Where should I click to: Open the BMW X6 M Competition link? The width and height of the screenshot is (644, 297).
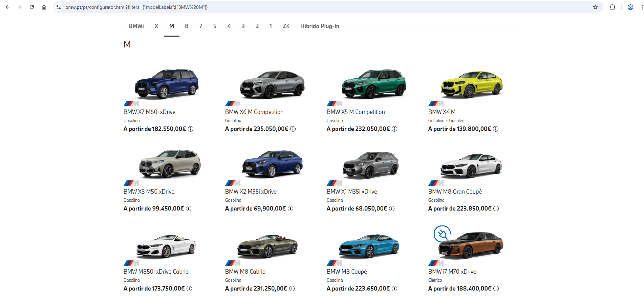[x=254, y=112]
